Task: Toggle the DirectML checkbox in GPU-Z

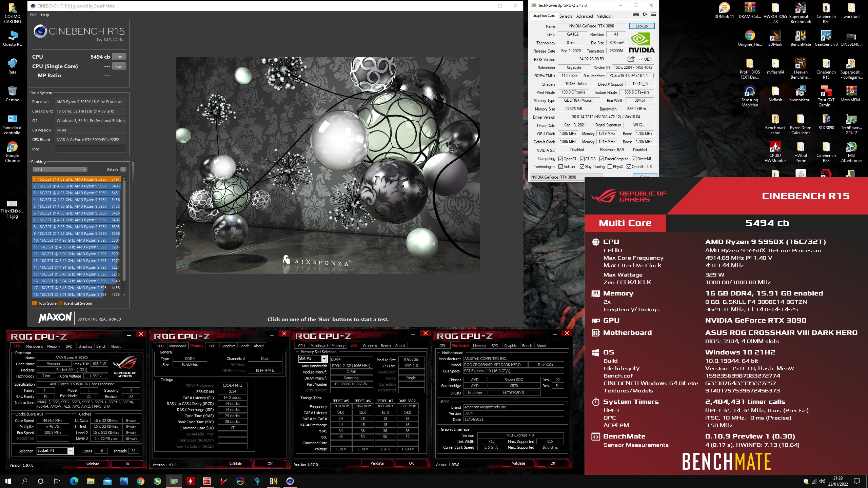Action: [634, 159]
